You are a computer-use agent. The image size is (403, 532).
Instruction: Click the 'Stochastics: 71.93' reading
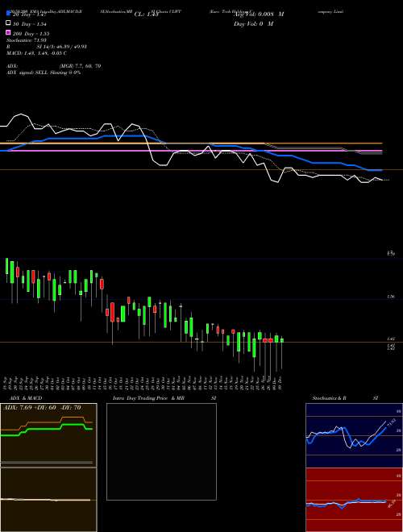pyautogui.click(x=26, y=40)
